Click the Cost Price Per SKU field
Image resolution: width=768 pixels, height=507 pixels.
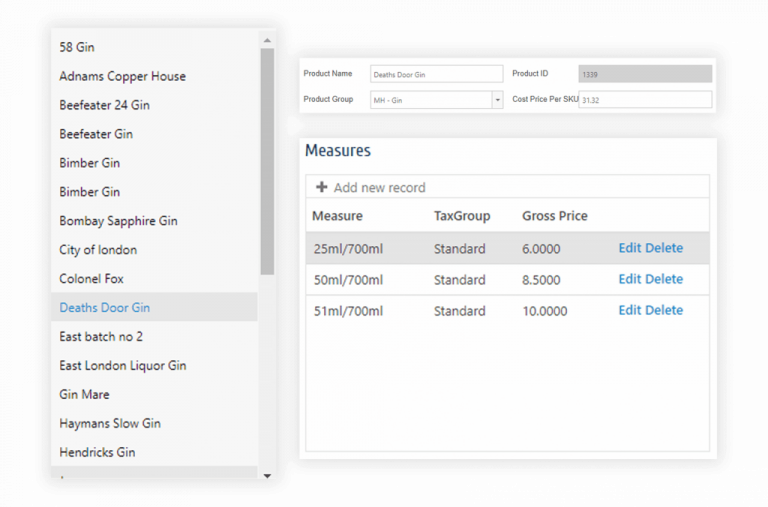[645, 100]
